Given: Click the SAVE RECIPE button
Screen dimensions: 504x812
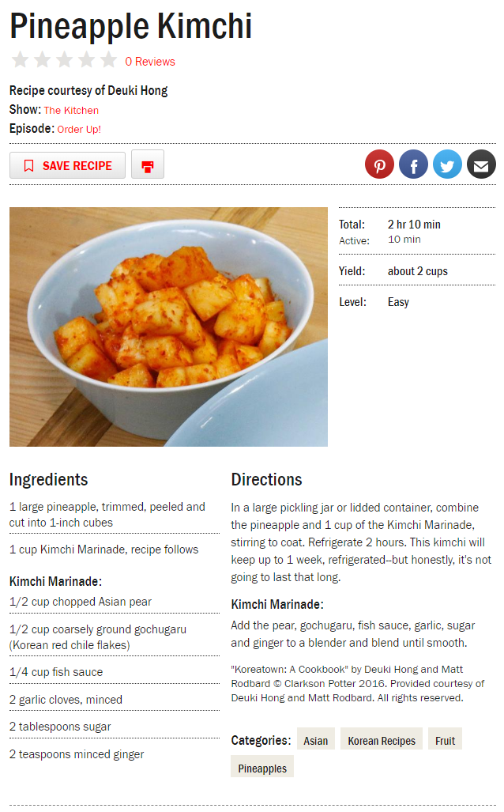Looking at the screenshot, I should tap(67, 165).
